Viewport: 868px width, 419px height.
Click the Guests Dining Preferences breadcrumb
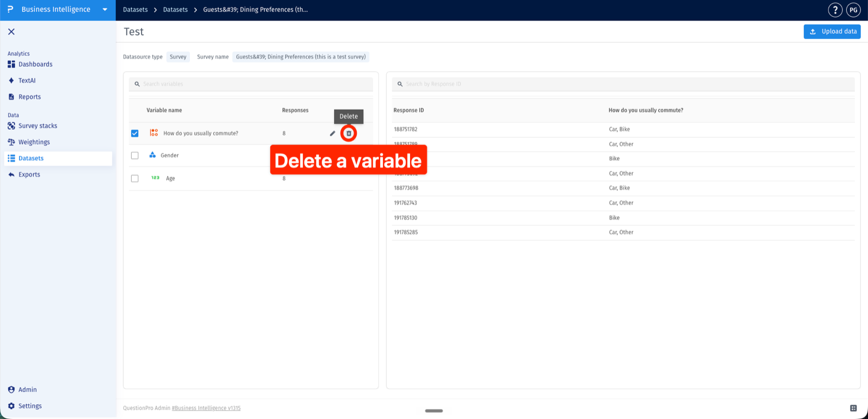(256, 10)
